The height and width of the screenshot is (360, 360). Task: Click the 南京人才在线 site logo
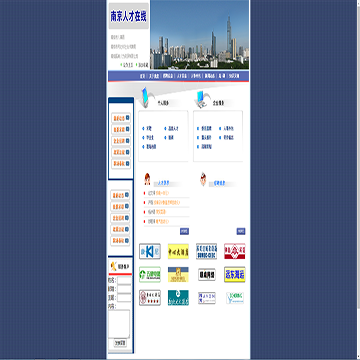tap(129, 16)
